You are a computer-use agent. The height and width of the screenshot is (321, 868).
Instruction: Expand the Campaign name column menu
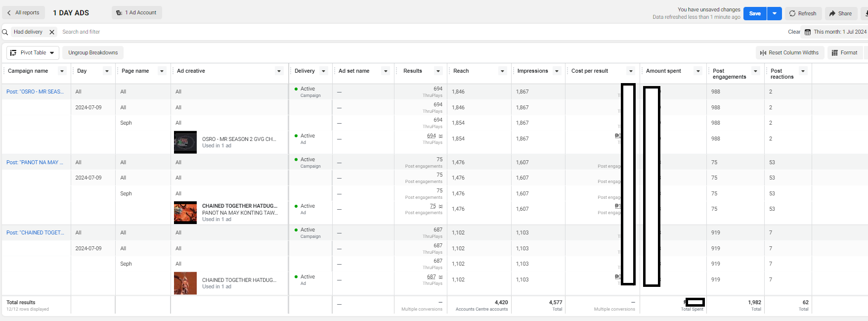pos(62,71)
